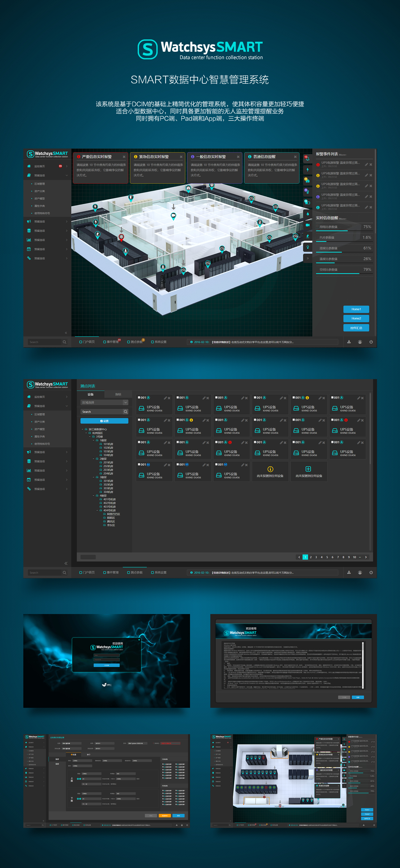Image resolution: width=400 pixels, height=868 pixels.
Task: Select 阿里巴巴区 in the location tree
Action: [x=113, y=514]
